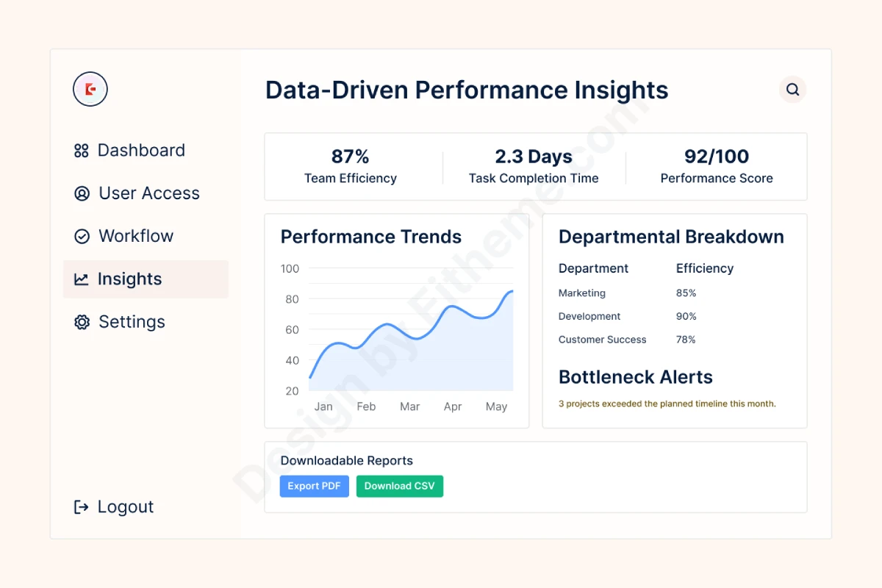Select Workflow in the sidebar
Screen dimensions: 882x588
(x=136, y=236)
